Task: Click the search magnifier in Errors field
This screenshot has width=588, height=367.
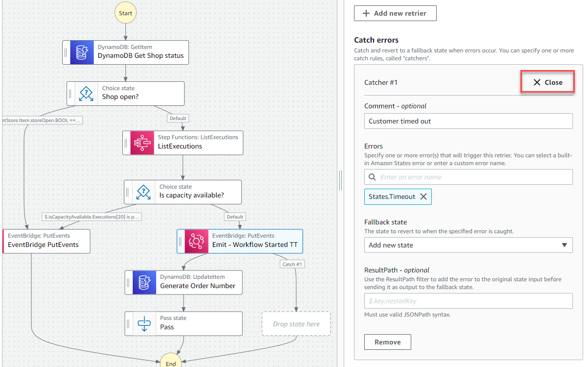Action: 372,177
